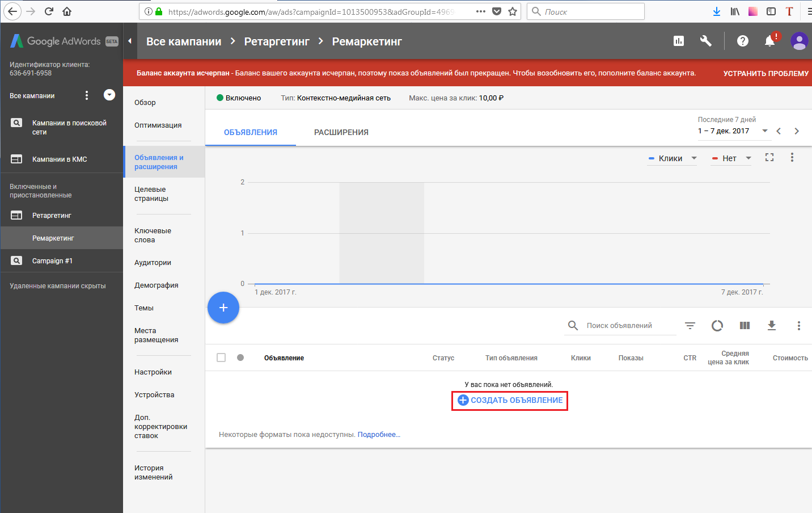Open Демография menu item
The image size is (812, 513).
point(157,285)
